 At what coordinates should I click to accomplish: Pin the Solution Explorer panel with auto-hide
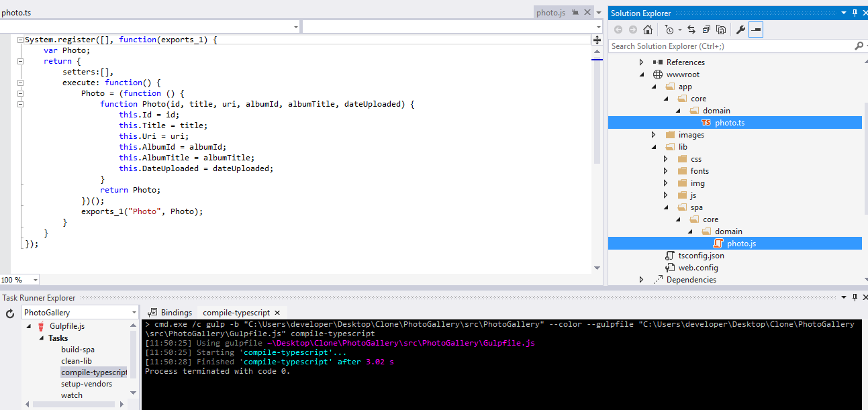(855, 13)
